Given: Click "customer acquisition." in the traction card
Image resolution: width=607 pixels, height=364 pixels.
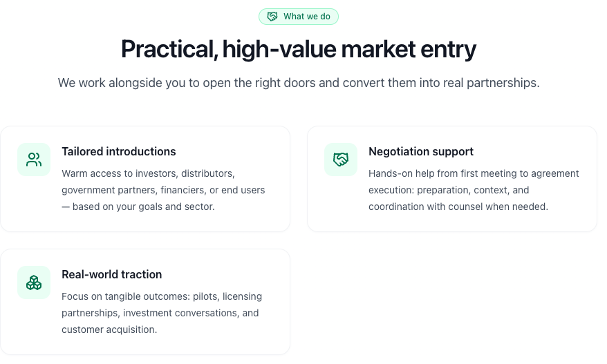Looking at the screenshot, I should (109, 329).
